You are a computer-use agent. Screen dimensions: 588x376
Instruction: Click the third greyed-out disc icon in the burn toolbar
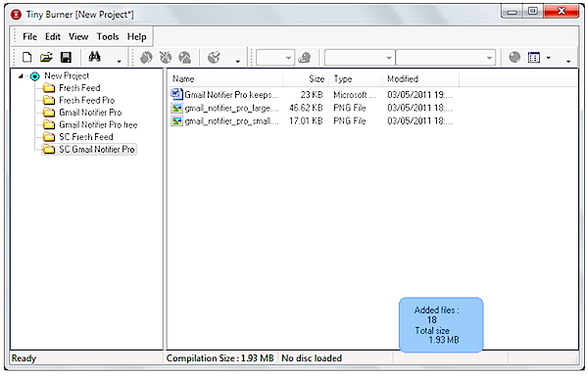(185, 58)
